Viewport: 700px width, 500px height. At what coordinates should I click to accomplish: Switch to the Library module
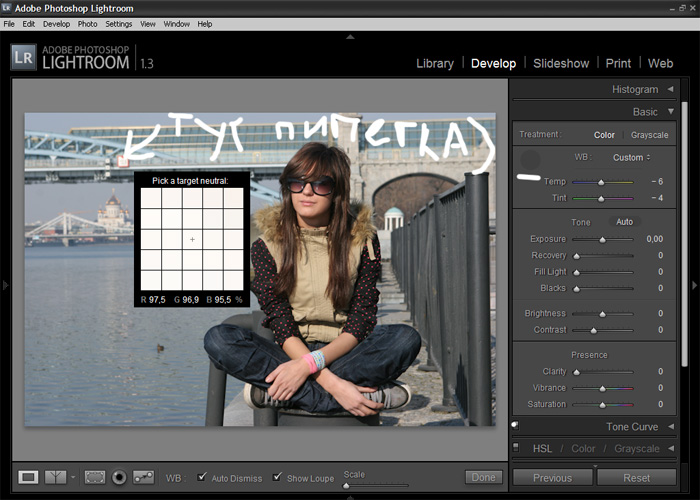(434, 63)
